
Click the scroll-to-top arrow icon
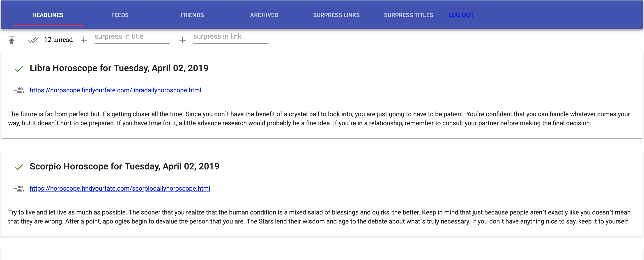11,40
